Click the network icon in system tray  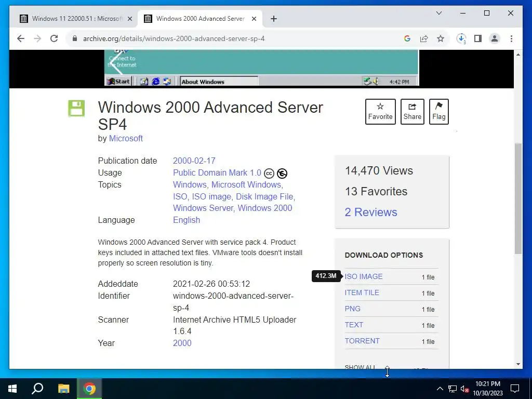453,389
